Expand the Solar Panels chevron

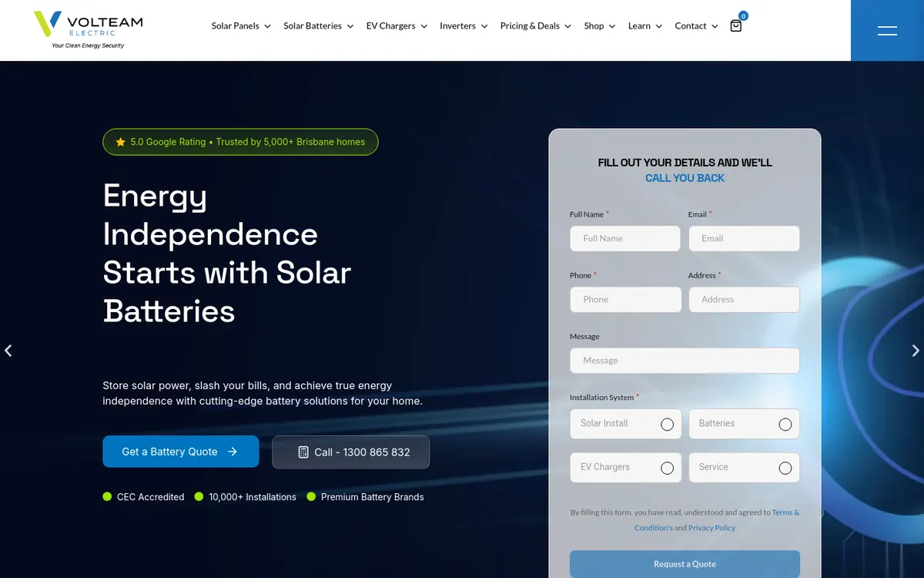pyautogui.click(x=268, y=26)
